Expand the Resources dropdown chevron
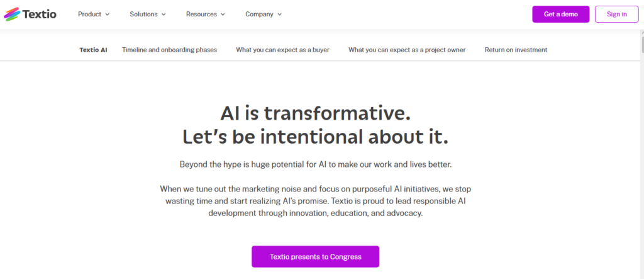Screen dimensions: 644x279 point(223,14)
